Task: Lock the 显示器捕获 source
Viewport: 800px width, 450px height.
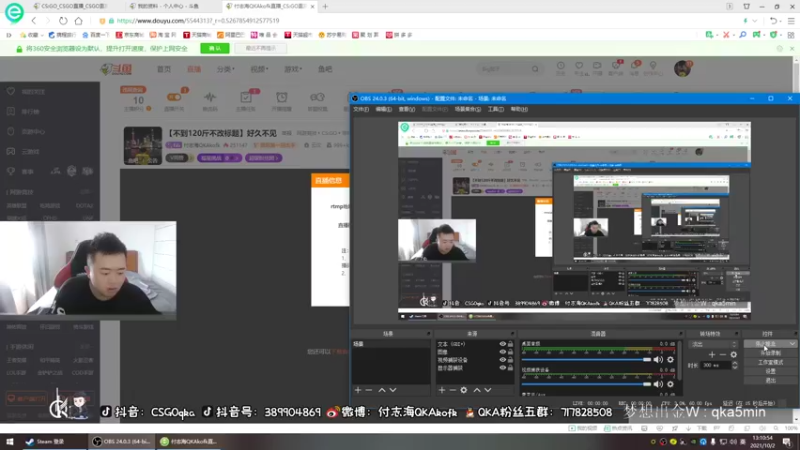Action: point(510,367)
